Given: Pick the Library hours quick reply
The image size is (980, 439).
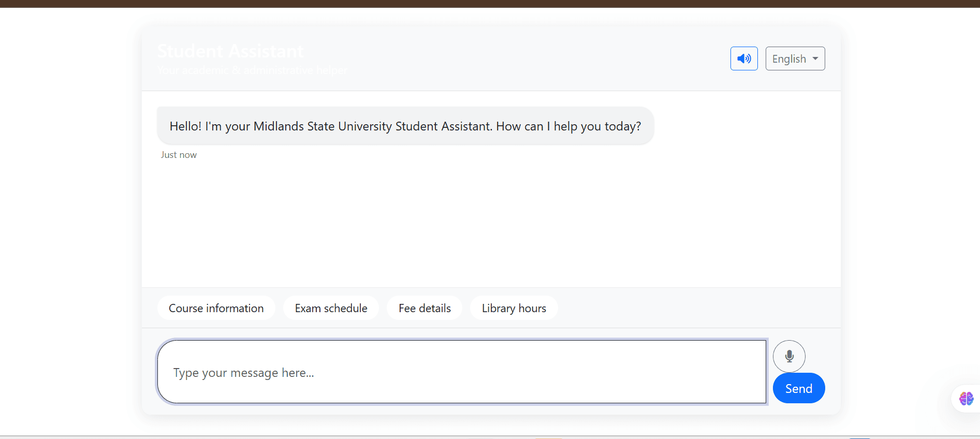Looking at the screenshot, I should tap(514, 308).
